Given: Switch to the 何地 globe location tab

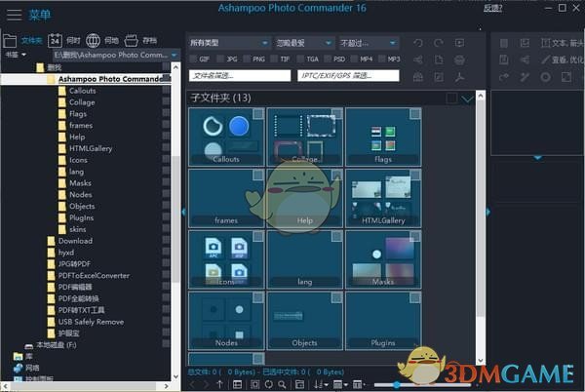Looking at the screenshot, I should (102, 40).
